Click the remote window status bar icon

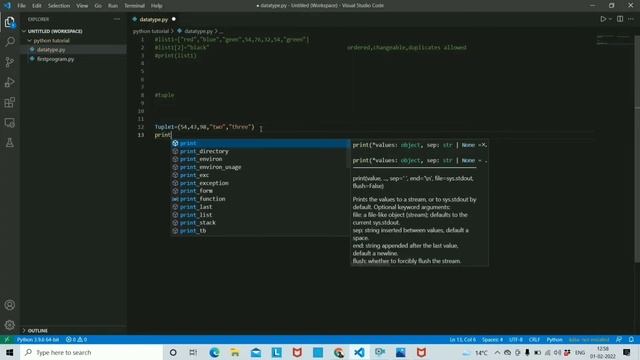click(x=7, y=340)
